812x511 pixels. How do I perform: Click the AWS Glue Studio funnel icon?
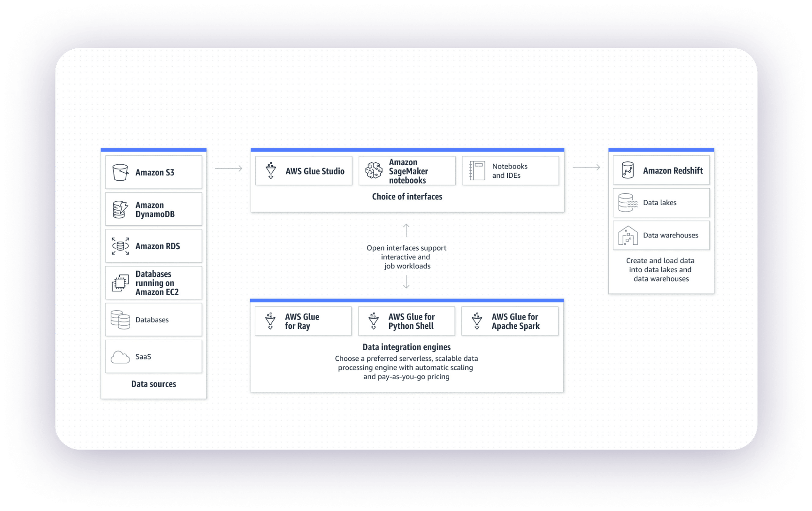pyautogui.click(x=271, y=171)
